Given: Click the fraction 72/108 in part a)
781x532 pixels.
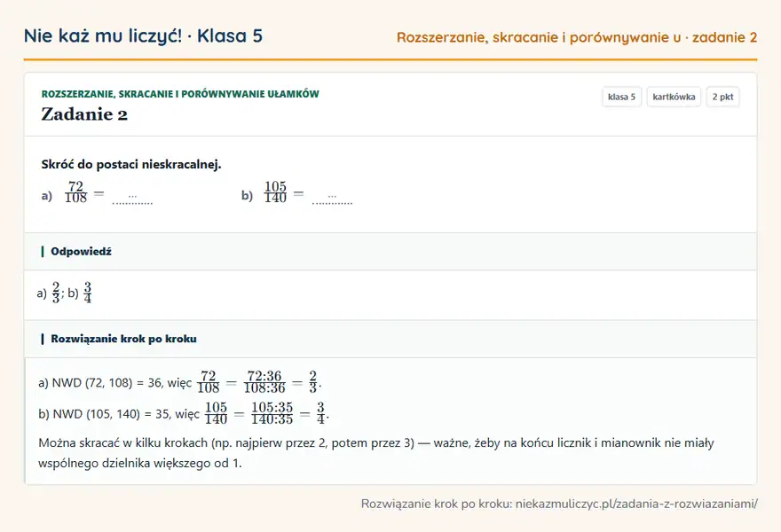Looking at the screenshot, I should tap(75, 192).
